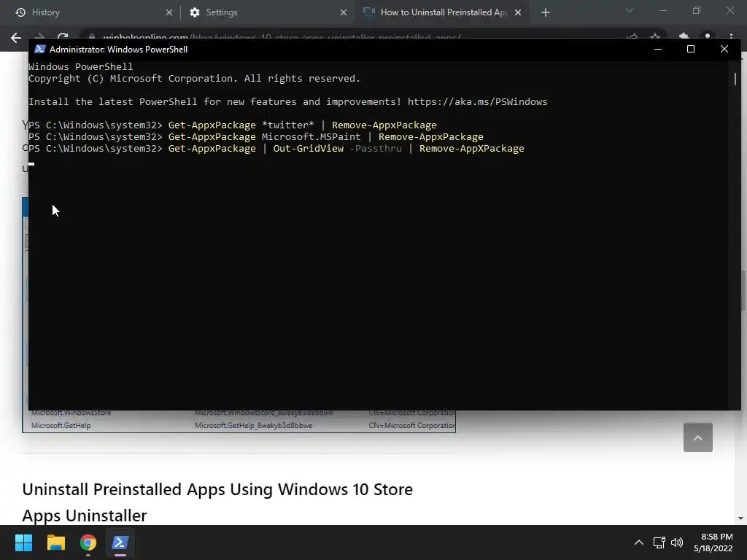Viewport: 747px width, 560px height.
Task: Click Chrome's three-dot menu icon
Action: click(731, 37)
